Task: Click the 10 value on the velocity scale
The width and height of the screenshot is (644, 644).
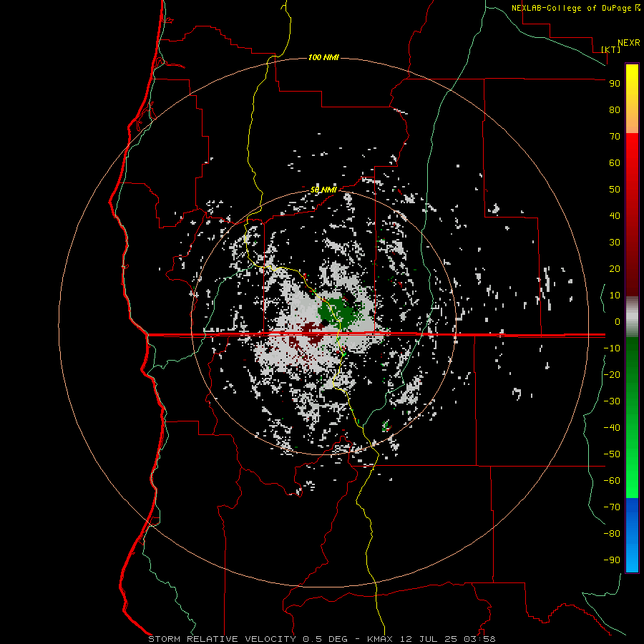Action: 615,296
